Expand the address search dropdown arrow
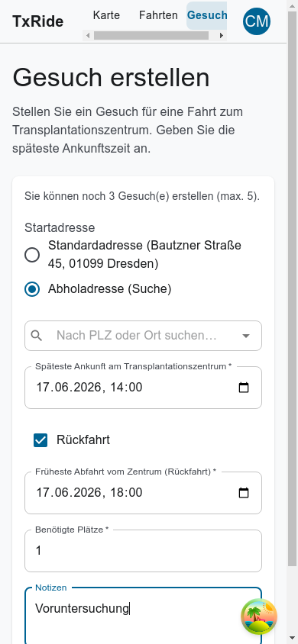 [246, 336]
